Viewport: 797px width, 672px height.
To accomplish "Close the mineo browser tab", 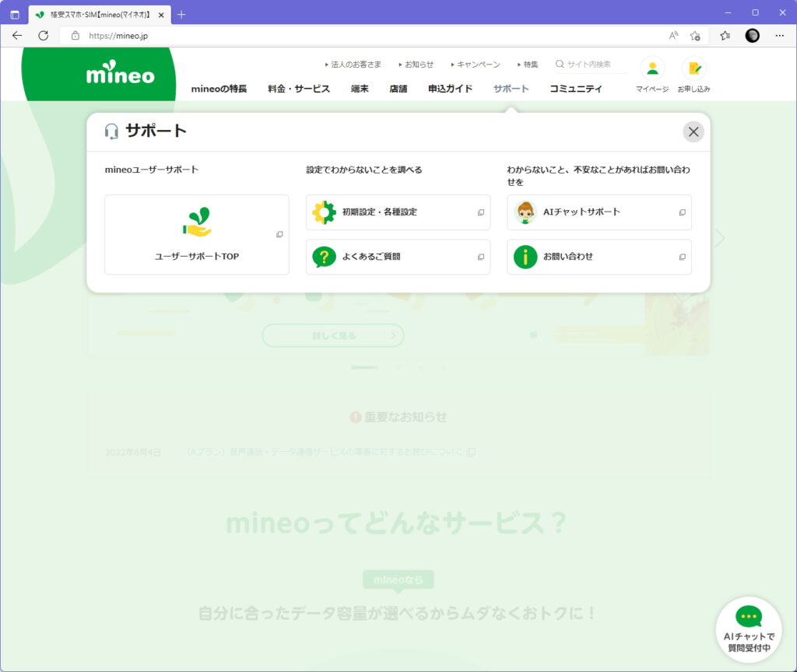I will pos(161,16).
